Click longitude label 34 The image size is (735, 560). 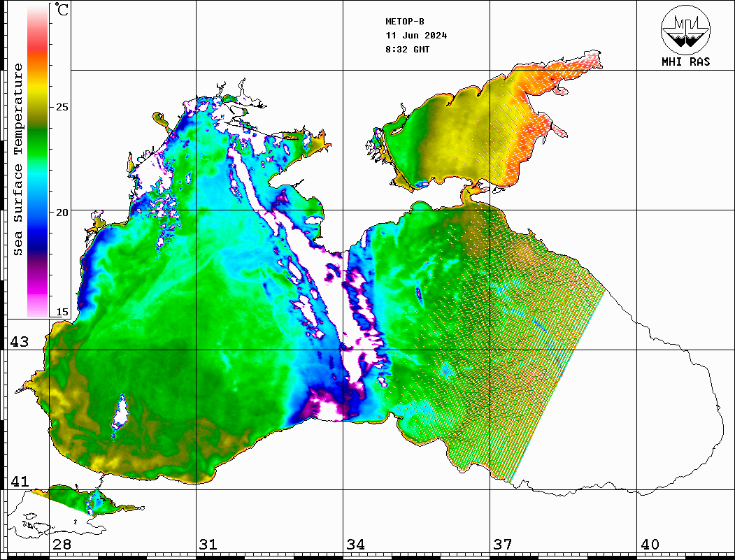[356, 544]
